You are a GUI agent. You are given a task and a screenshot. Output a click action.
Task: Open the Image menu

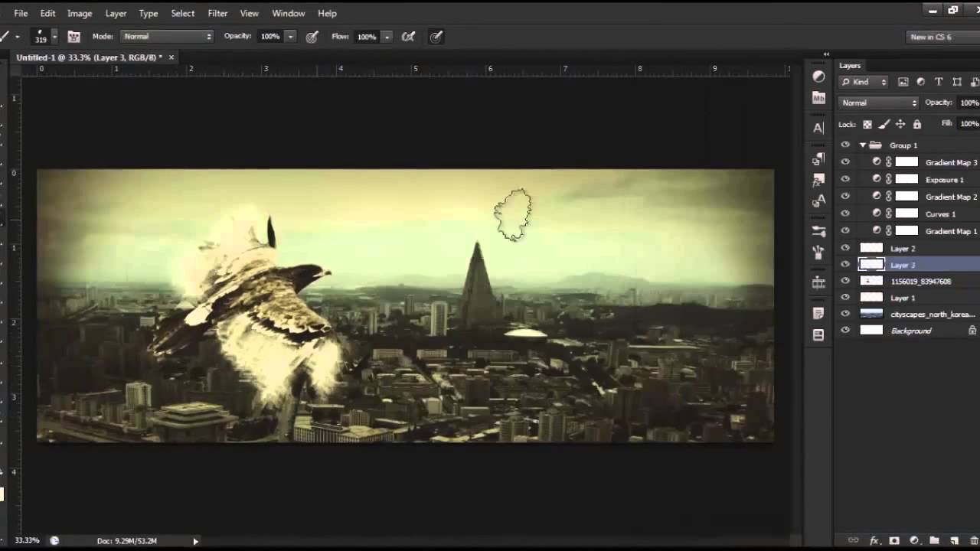pos(80,13)
